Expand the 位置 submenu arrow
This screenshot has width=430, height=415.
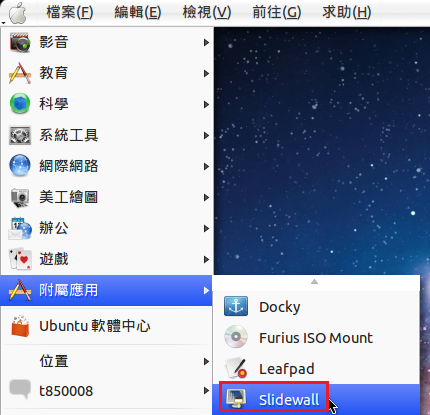click(x=207, y=361)
